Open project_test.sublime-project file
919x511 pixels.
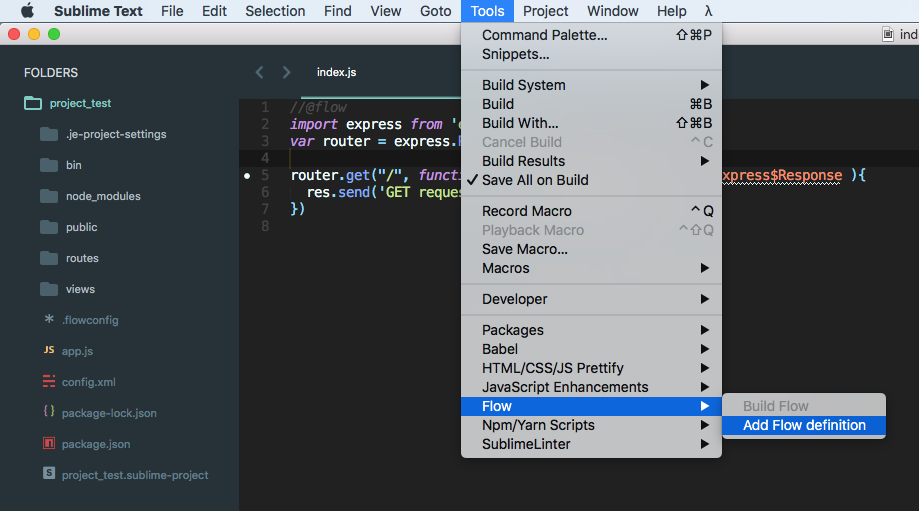tap(135, 475)
